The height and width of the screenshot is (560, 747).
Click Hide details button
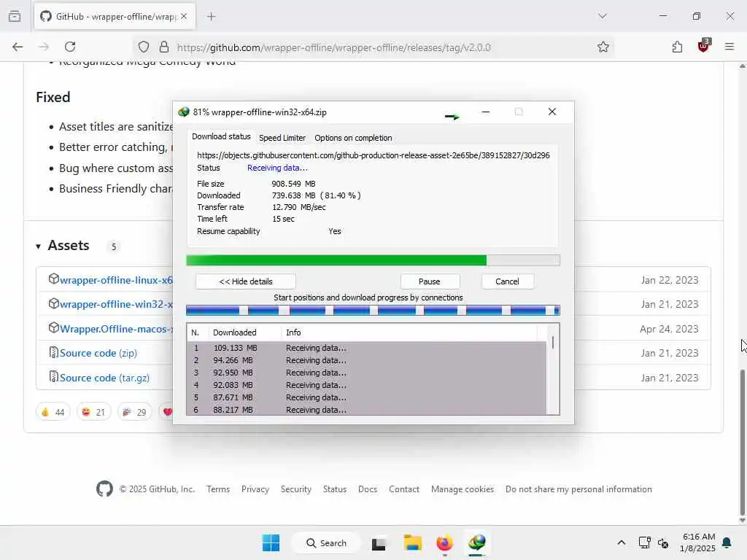pyautogui.click(x=246, y=281)
